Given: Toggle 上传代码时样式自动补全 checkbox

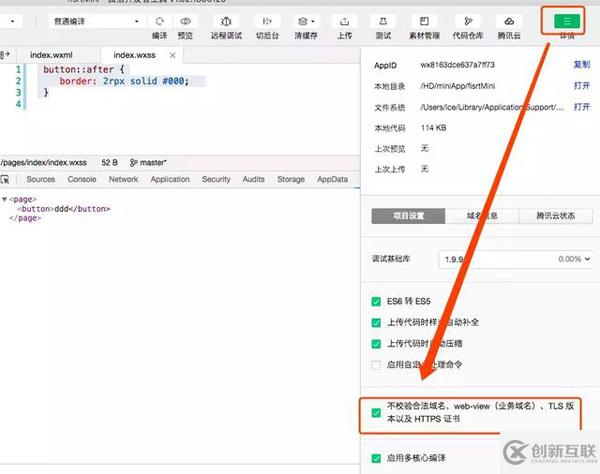Looking at the screenshot, I should [376, 323].
